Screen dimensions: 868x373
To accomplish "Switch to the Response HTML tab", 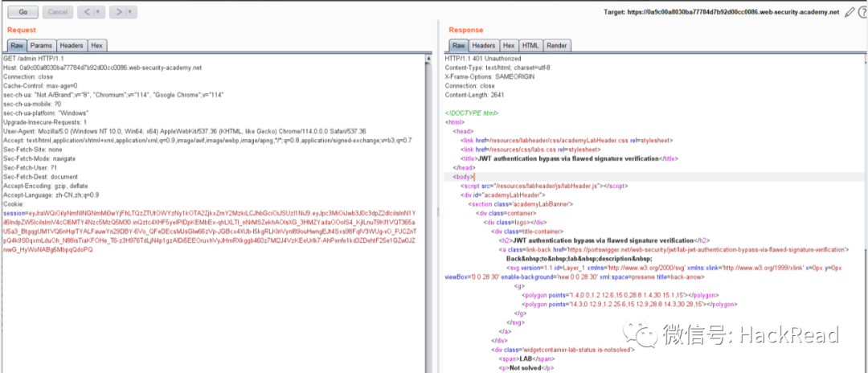I will (x=530, y=45).
